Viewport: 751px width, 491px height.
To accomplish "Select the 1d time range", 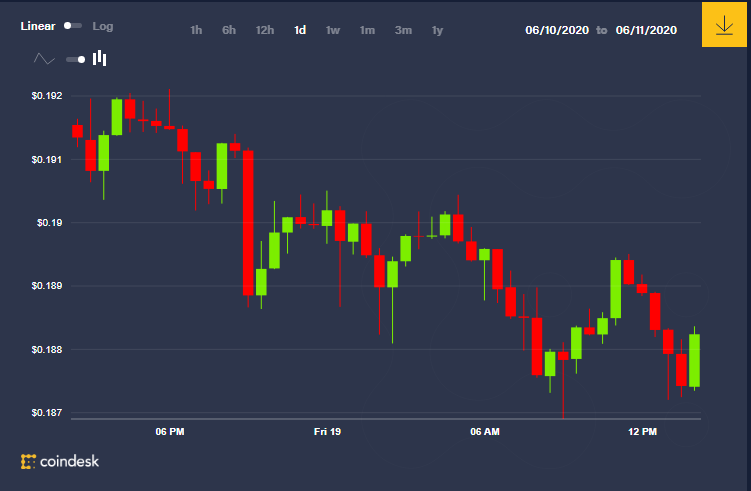I will tap(300, 30).
